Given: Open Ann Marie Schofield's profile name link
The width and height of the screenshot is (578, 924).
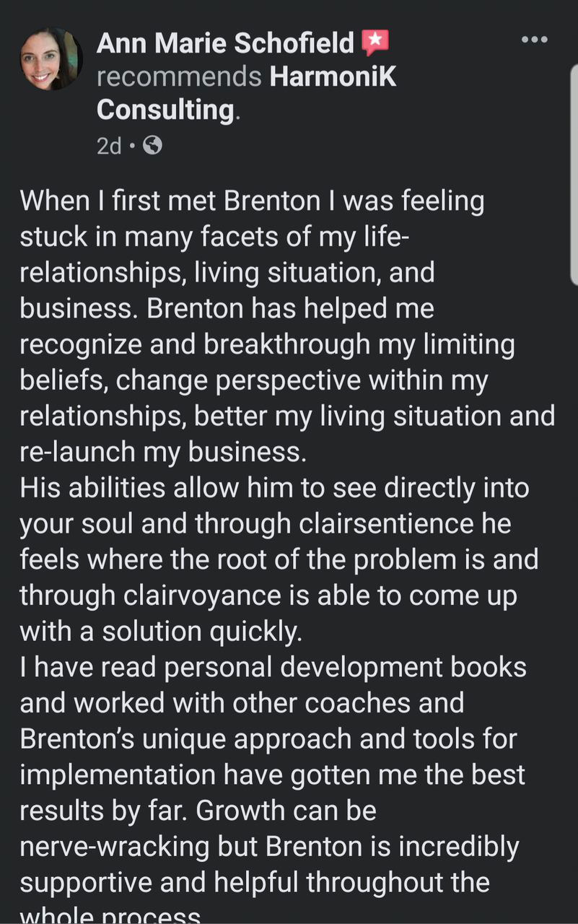Looking at the screenshot, I should pos(225,44).
